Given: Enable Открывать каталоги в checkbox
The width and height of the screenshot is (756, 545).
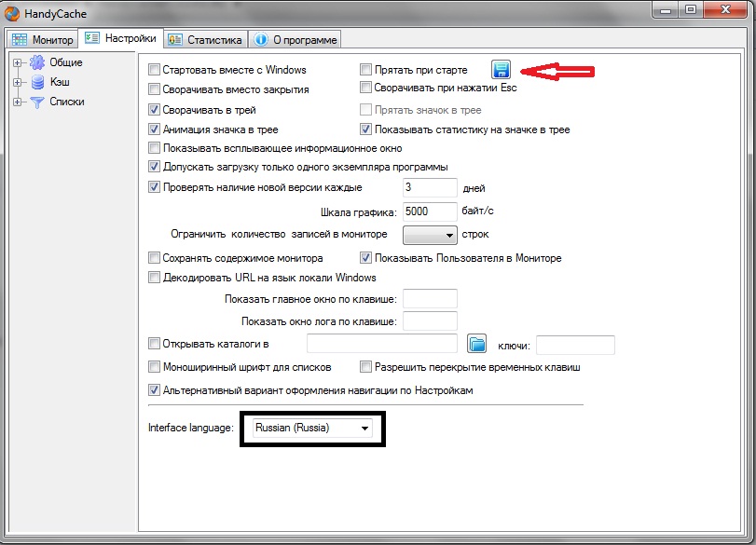Looking at the screenshot, I should point(154,344).
